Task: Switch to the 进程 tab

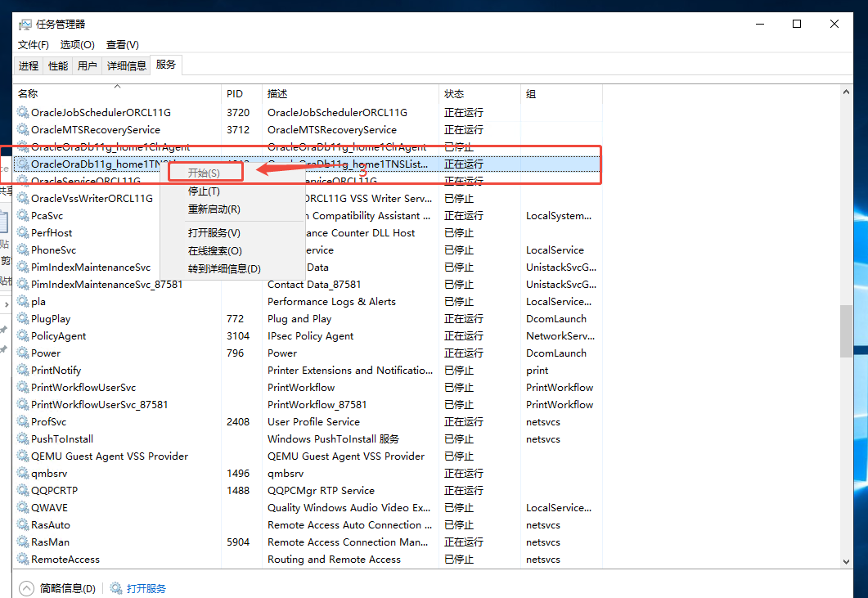Action: point(29,66)
